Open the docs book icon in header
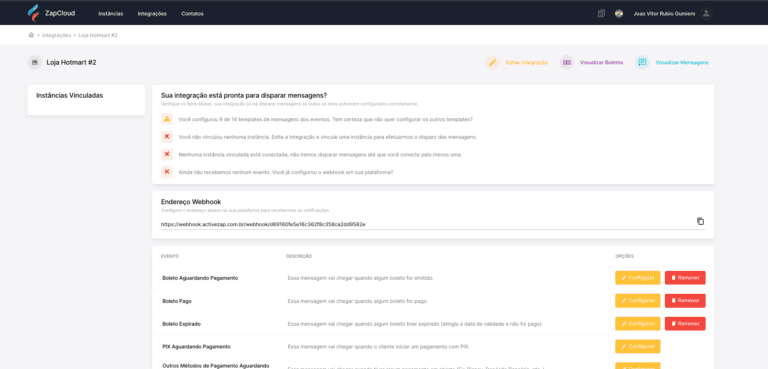The width and height of the screenshot is (768, 369). 601,14
